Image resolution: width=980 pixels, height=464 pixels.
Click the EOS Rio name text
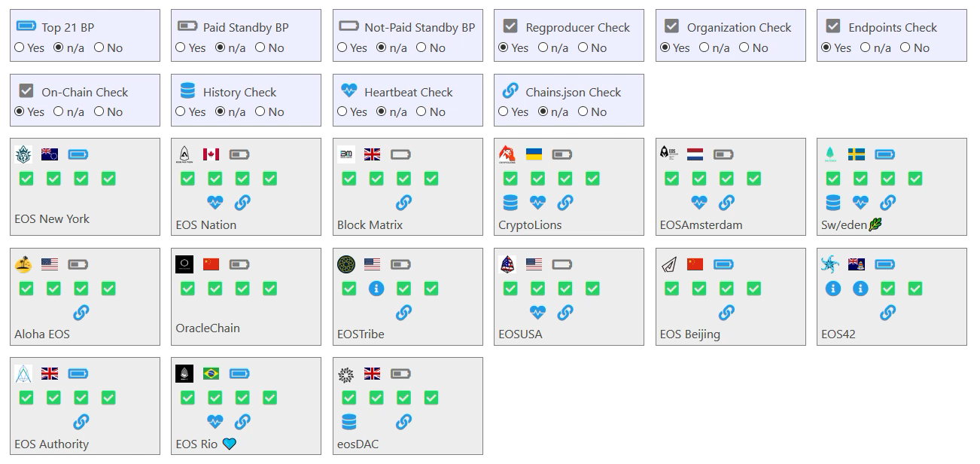197,444
